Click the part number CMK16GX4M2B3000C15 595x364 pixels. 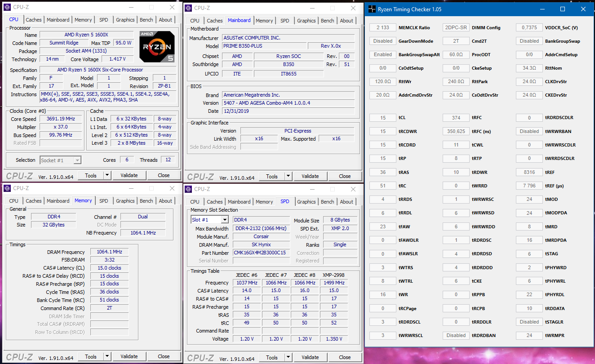click(261, 253)
